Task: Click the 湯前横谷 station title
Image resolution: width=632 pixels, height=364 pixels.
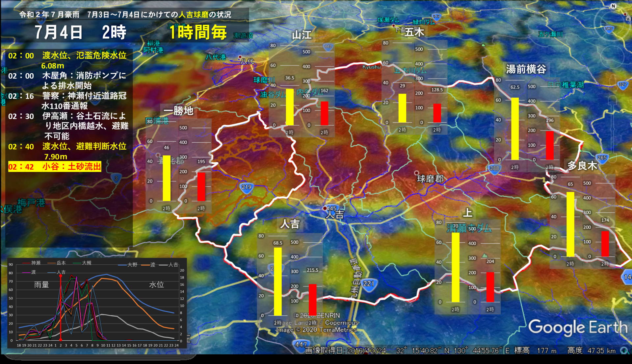Action: pos(526,69)
